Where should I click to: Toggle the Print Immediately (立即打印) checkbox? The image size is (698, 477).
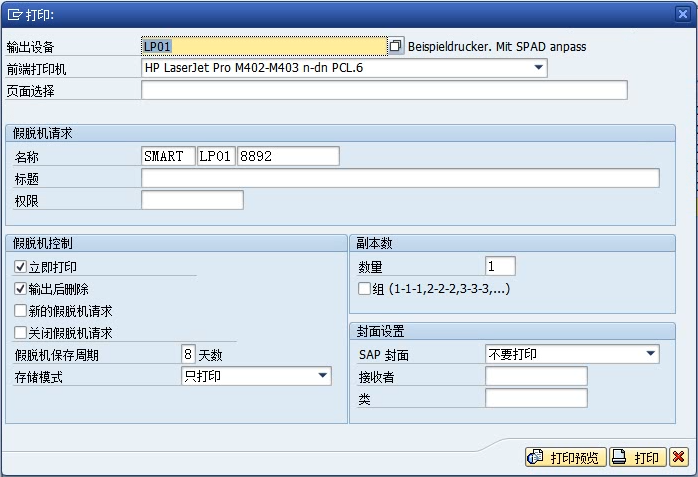click(x=21, y=267)
